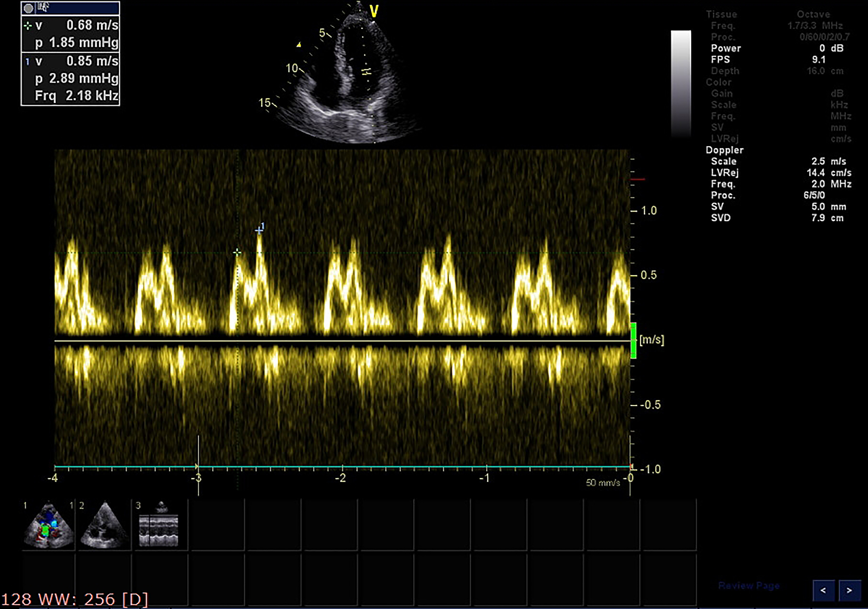Click the Power 0 dB setting
The width and height of the screenshot is (868, 609).
click(777, 48)
